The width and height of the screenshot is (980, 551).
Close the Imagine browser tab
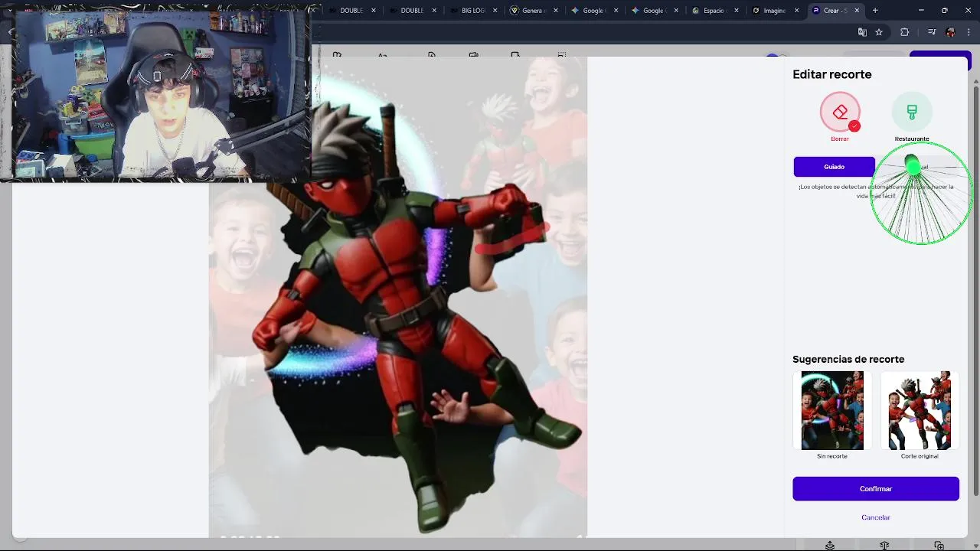(796, 11)
